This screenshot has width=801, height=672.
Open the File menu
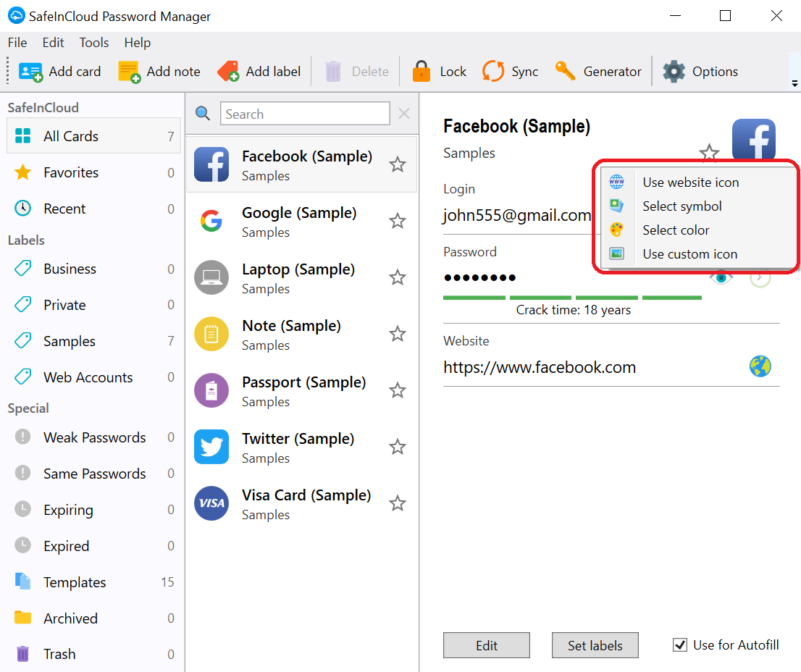[17, 43]
